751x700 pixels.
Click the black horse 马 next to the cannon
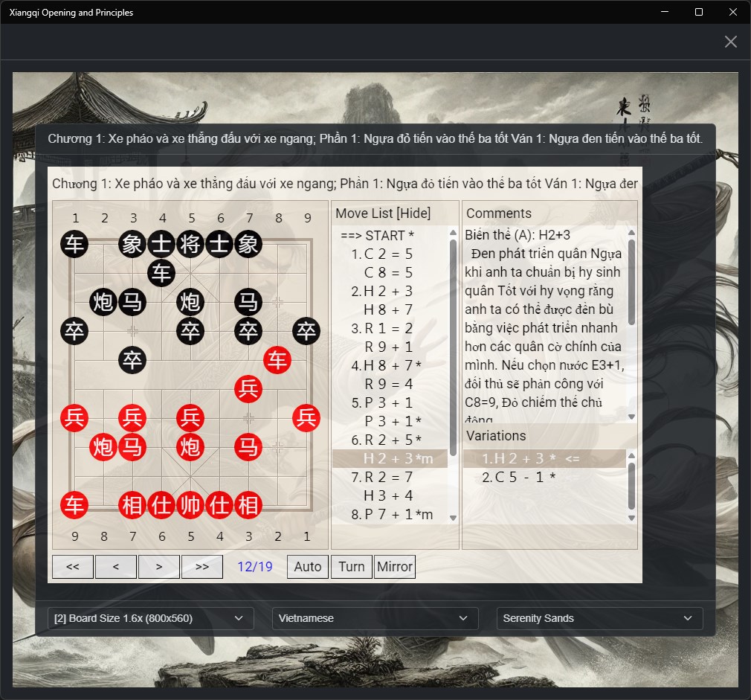132,302
